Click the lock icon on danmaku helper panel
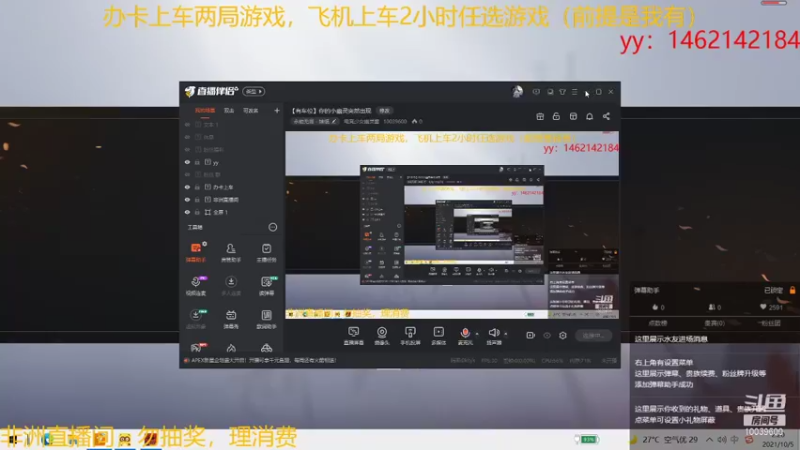Viewport: 800px width, 450px height. click(792, 290)
